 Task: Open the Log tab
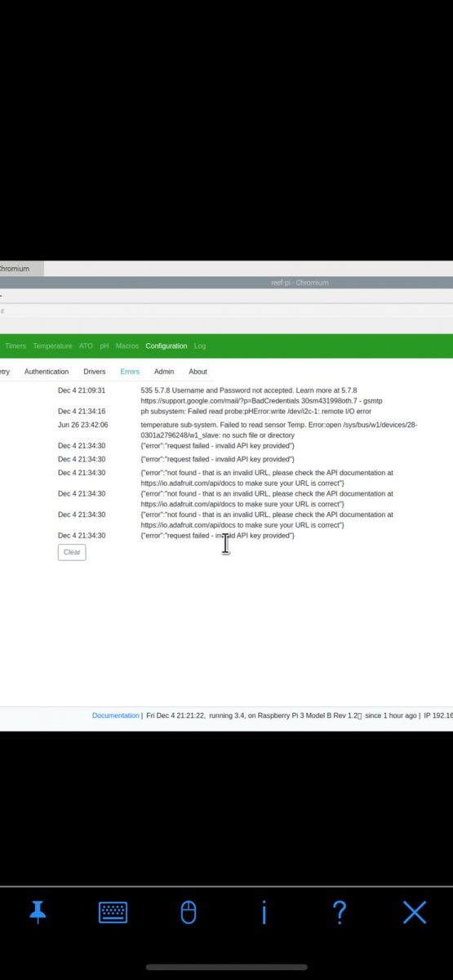pyautogui.click(x=200, y=346)
